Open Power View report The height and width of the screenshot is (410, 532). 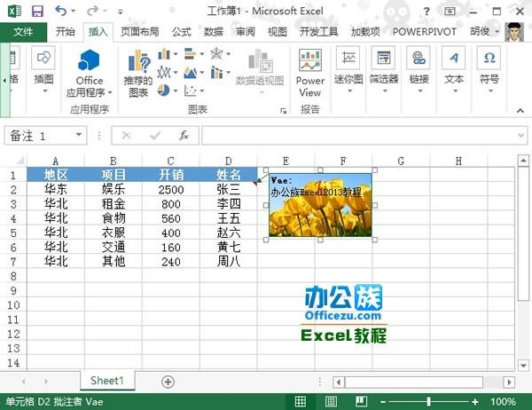click(310, 73)
